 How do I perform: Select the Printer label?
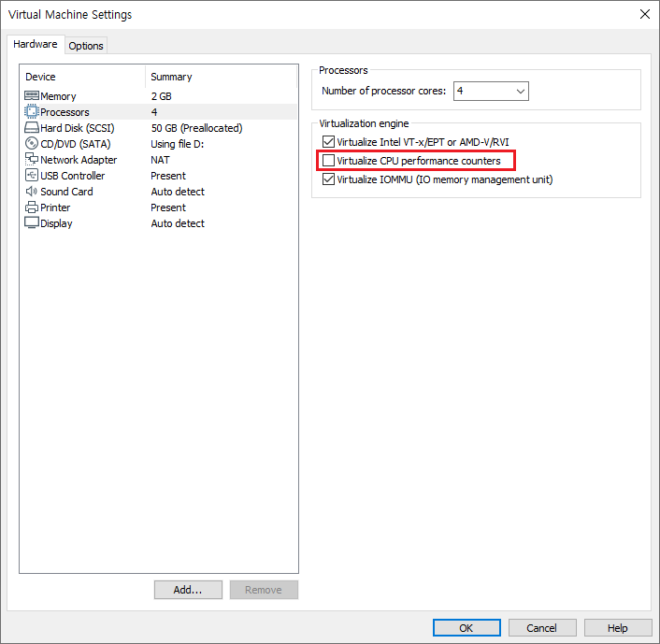[x=55, y=208]
